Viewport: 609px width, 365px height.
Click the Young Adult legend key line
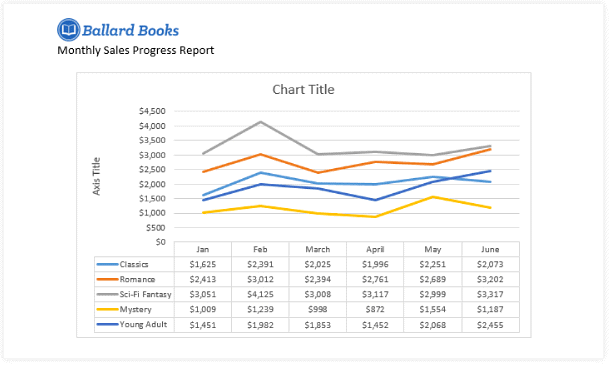107,324
